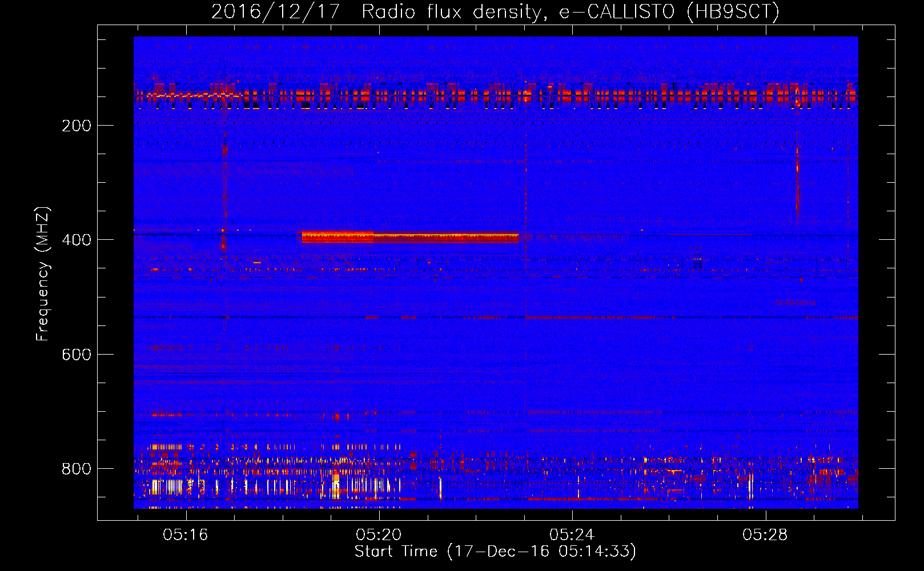Click the 400 frequency tick label
This screenshot has width=924, height=571.
click(77, 240)
